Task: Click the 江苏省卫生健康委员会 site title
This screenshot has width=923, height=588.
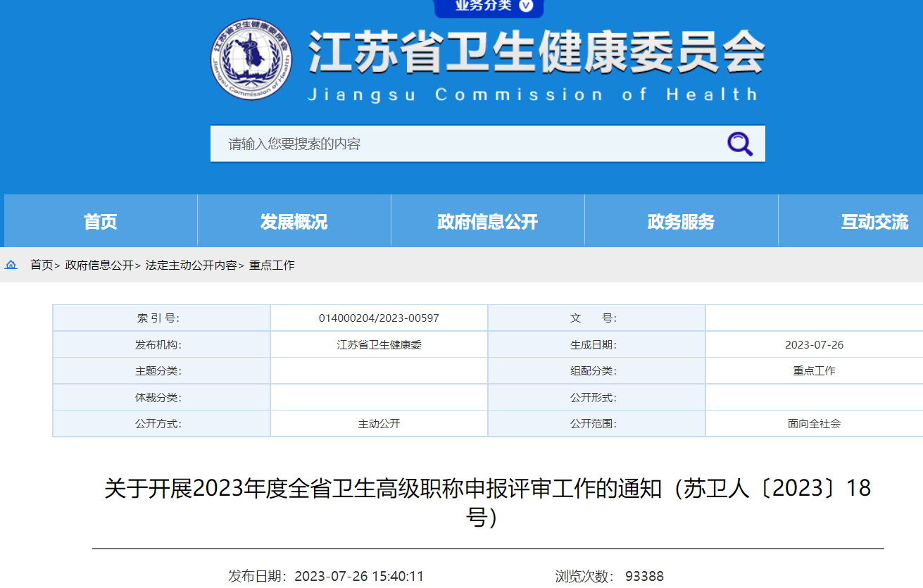Action: coord(536,53)
